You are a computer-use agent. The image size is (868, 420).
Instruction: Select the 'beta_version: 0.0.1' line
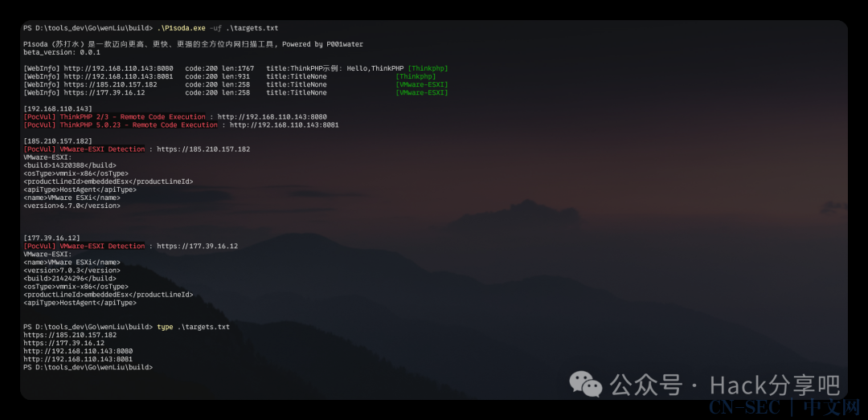point(61,52)
